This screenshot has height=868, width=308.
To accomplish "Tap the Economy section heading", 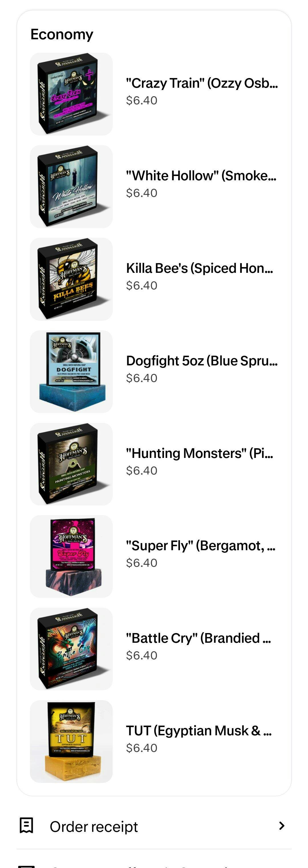I will click(x=62, y=34).
